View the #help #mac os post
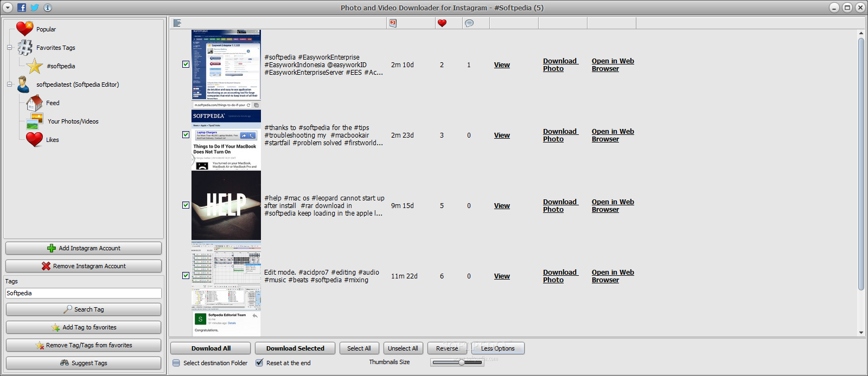The width and height of the screenshot is (868, 376). pyautogui.click(x=502, y=206)
